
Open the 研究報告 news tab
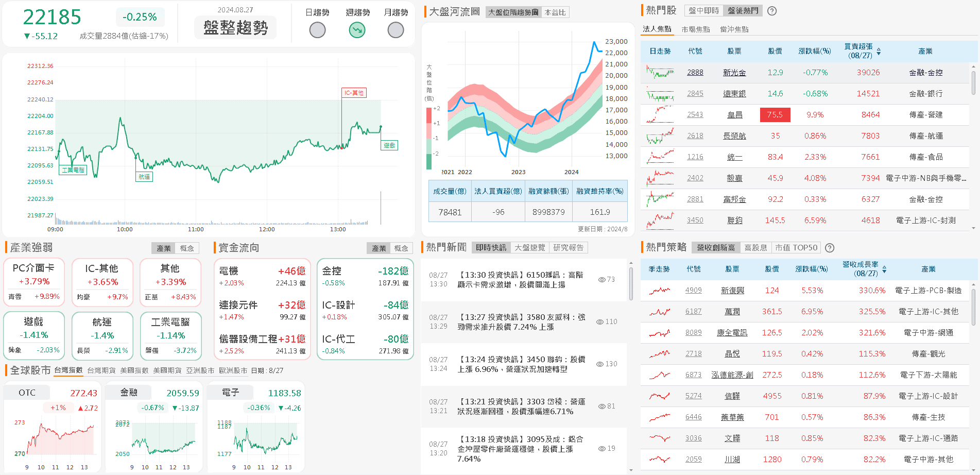[x=569, y=248]
